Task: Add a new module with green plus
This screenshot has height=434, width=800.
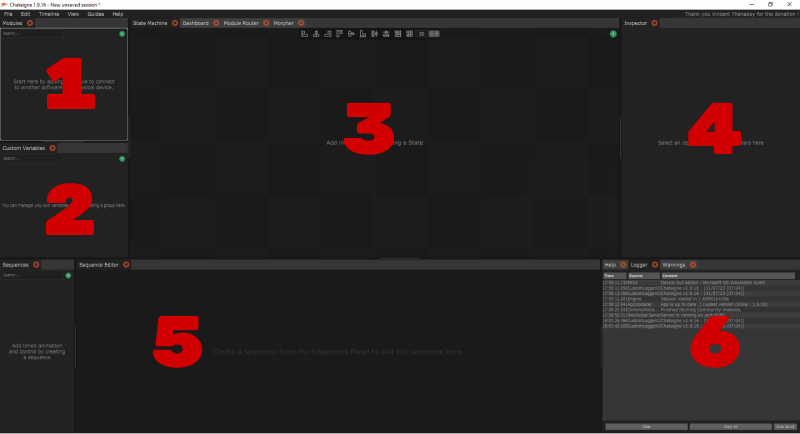Action: pos(122,34)
